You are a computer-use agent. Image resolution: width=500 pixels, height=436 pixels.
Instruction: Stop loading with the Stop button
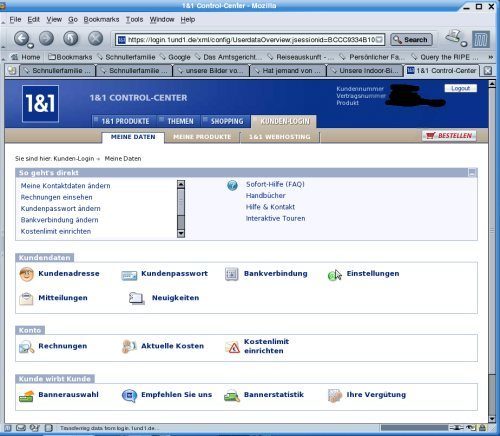click(x=95, y=38)
